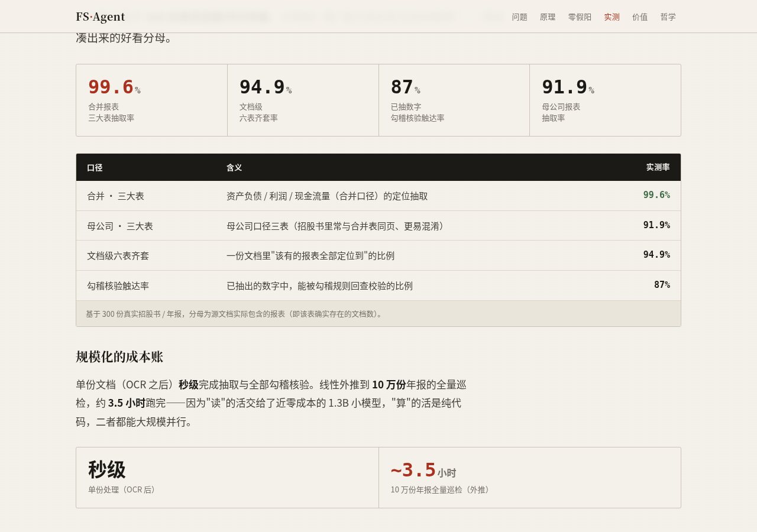Go to the 原理 nav section
The height and width of the screenshot is (532, 757).
(548, 17)
